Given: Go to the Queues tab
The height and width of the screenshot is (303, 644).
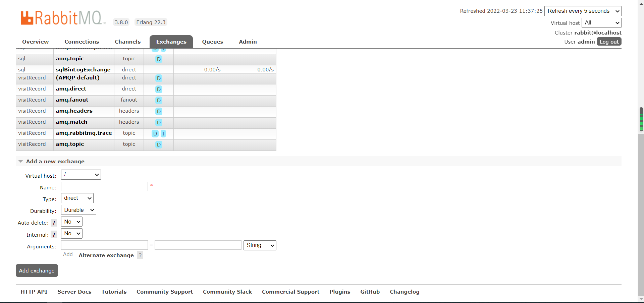Looking at the screenshot, I should click(x=213, y=42).
